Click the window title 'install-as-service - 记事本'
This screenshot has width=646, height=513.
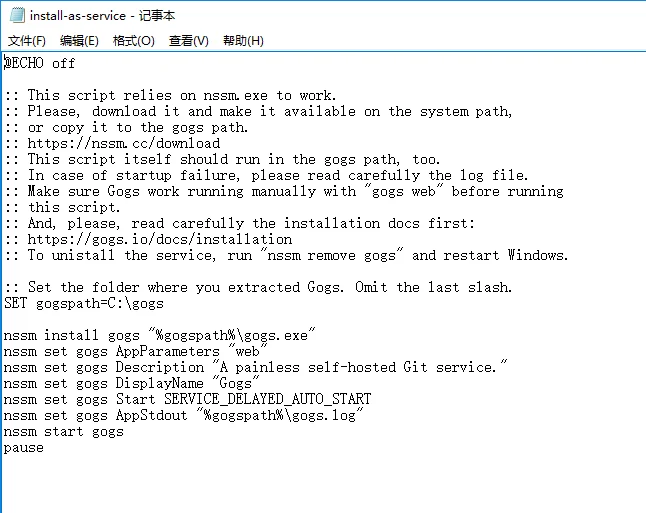tap(103, 16)
